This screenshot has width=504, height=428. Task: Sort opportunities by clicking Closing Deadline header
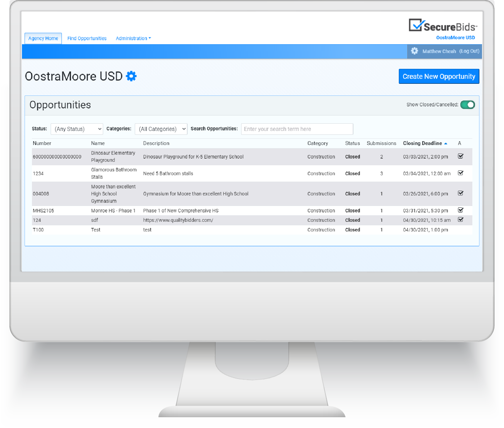click(x=423, y=143)
